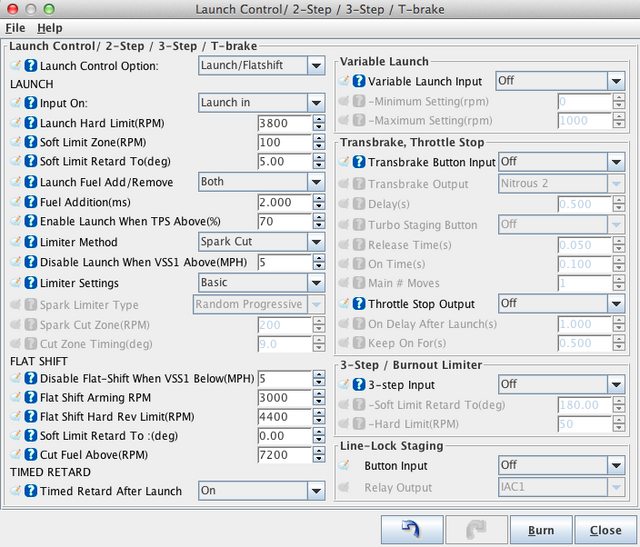640x547 pixels.
Task: Click Soft Limit Zone field showing 100
Action: (285, 142)
